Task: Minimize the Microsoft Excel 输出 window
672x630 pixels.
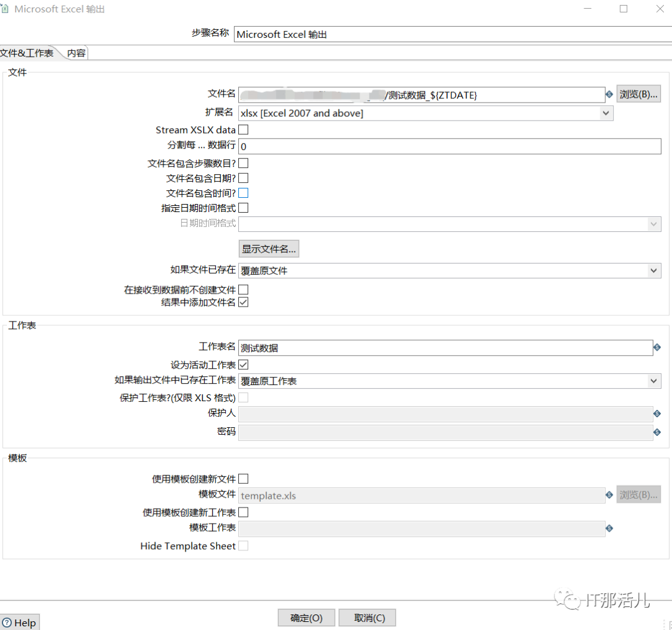Action: coord(587,9)
